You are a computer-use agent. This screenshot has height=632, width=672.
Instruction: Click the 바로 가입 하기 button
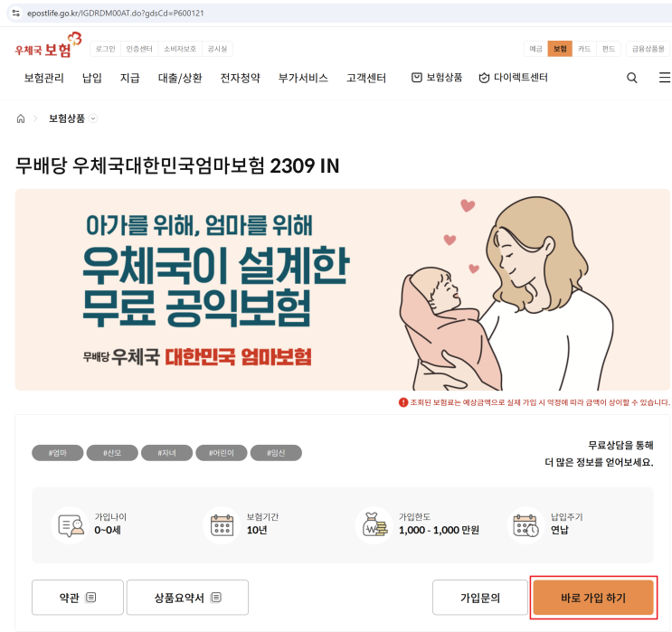(x=593, y=598)
